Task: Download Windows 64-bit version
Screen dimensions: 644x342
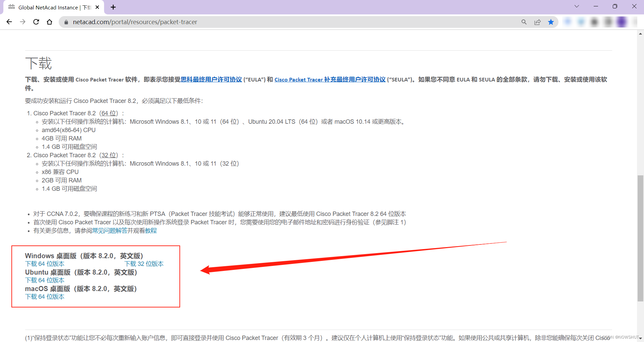Action: coord(45,264)
